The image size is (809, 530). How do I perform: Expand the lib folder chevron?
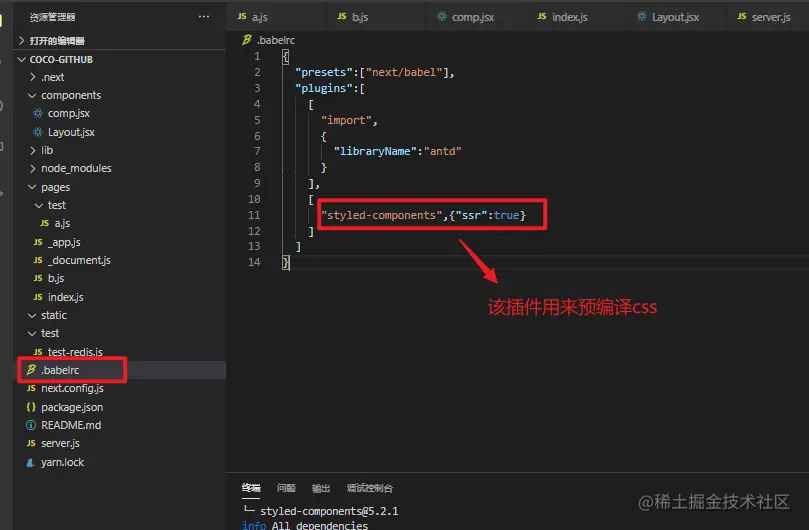point(33,150)
